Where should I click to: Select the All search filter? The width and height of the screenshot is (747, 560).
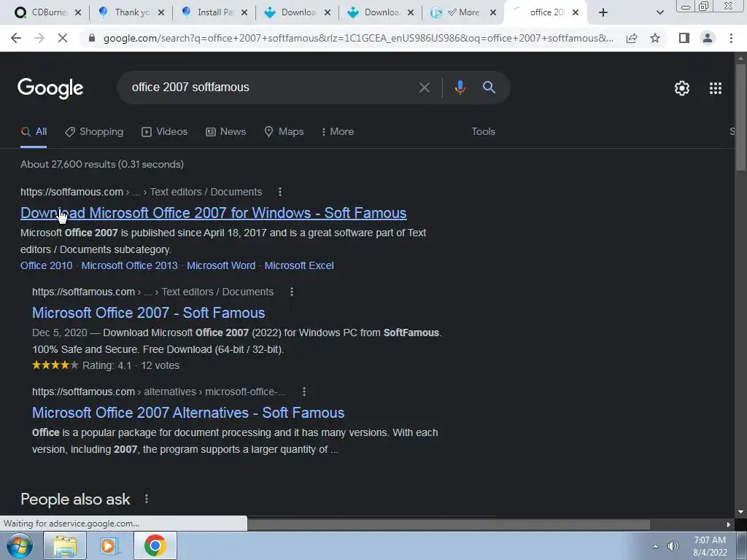click(34, 132)
